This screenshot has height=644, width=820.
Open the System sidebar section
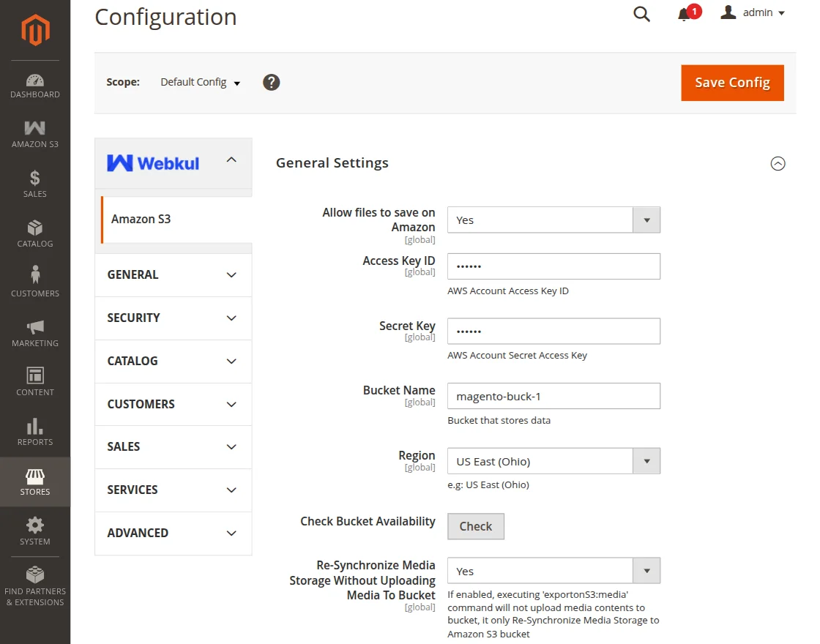34,531
